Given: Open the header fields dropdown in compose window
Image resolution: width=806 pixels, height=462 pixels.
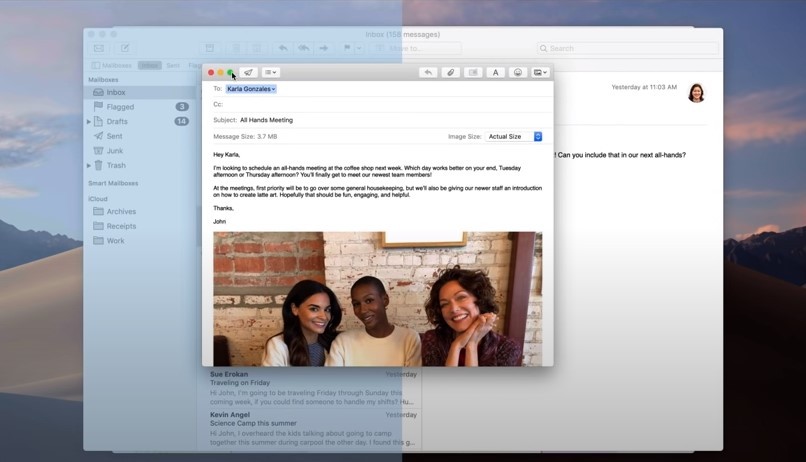Looking at the screenshot, I should (270, 72).
